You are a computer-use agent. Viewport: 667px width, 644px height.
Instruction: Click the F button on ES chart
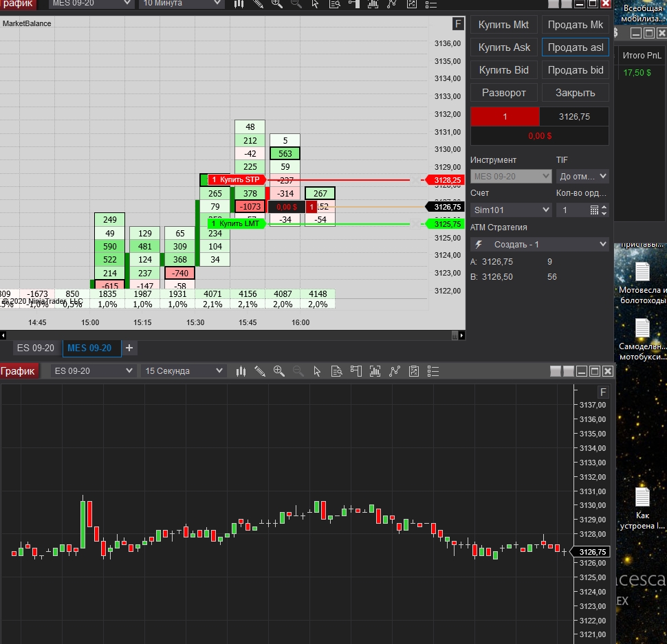pyautogui.click(x=603, y=392)
